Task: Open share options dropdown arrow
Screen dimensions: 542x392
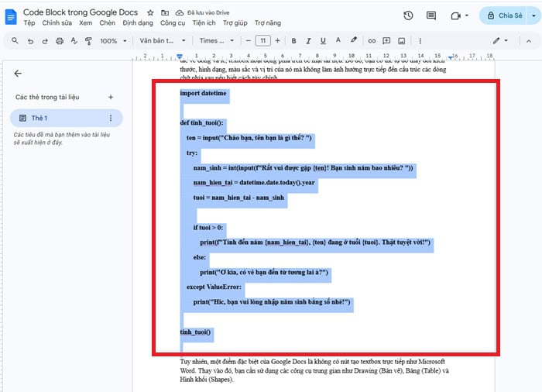Action: (x=533, y=15)
